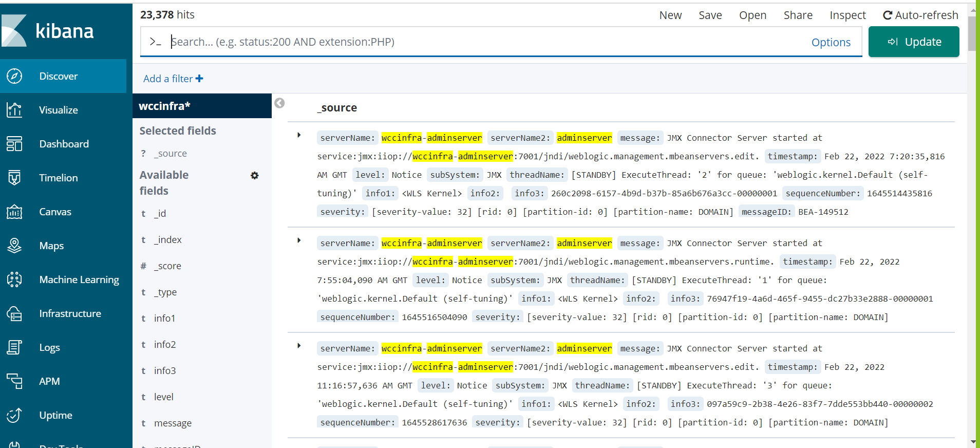The height and width of the screenshot is (448, 980).
Task: Select the _source selected field
Action: pyautogui.click(x=171, y=154)
